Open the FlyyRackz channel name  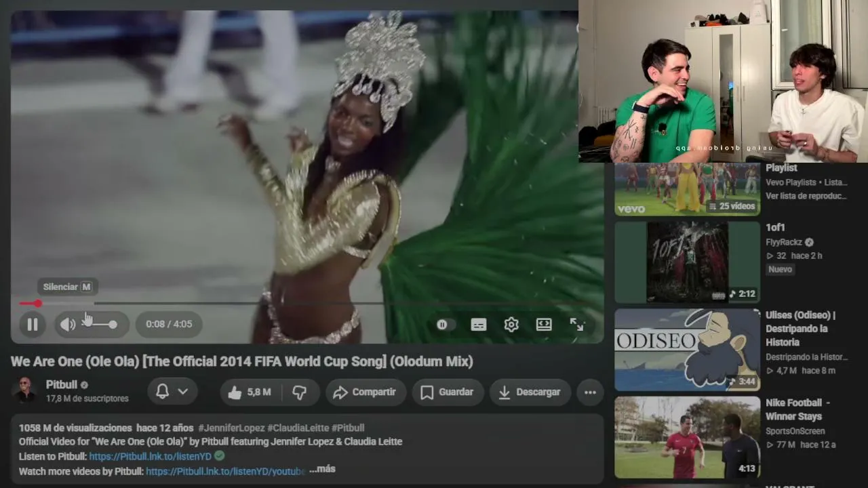point(784,242)
